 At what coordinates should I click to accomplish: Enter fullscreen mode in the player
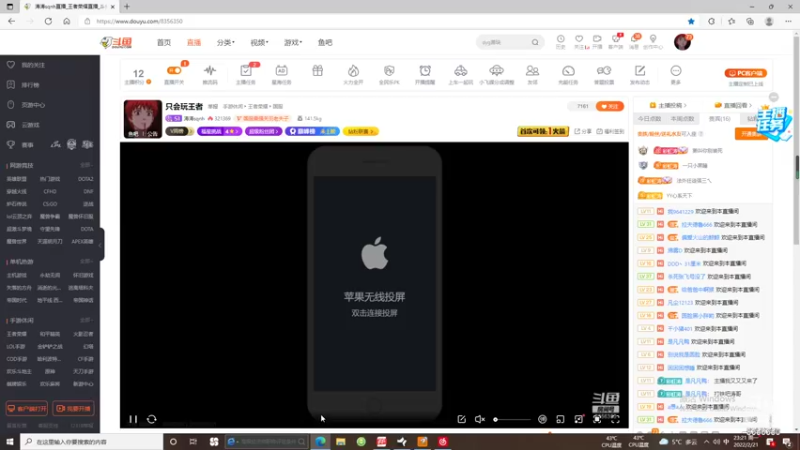pyautogui.click(x=615, y=419)
